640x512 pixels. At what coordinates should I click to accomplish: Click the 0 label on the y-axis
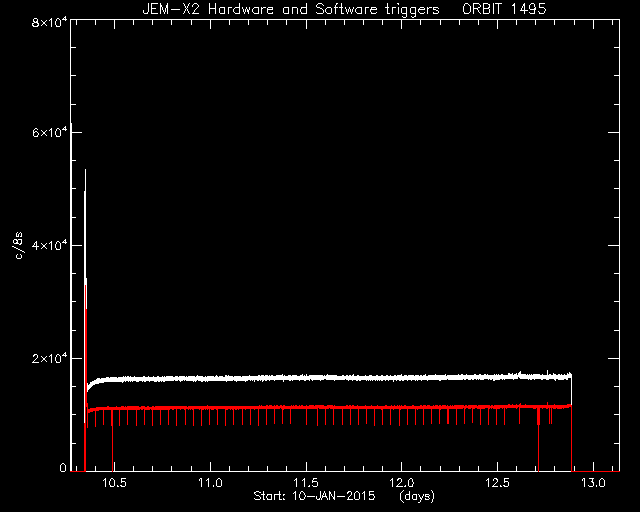click(x=62, y=467)
